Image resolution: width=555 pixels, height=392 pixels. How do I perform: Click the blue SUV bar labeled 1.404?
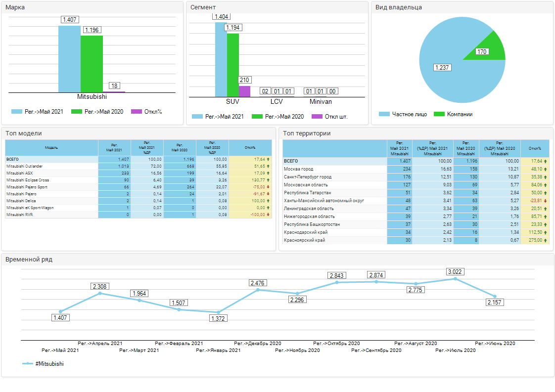coord(221,59)
